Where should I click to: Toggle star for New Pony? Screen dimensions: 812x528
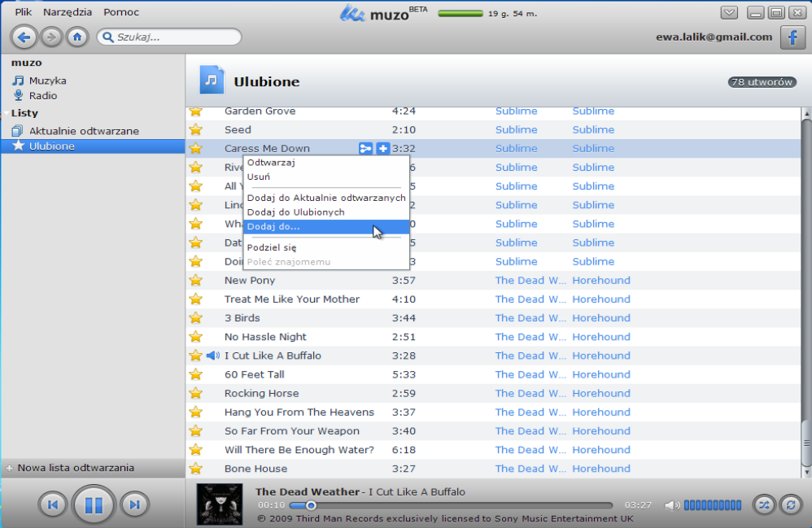(x=196, y=281)
